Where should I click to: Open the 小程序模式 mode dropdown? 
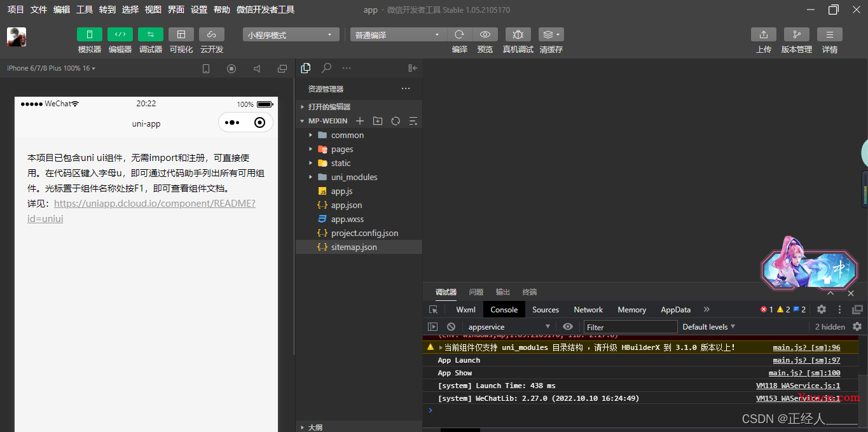point(291,35)
